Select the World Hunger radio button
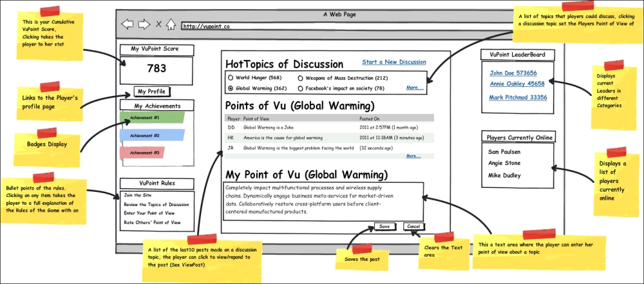This screenshot has height=284, width=644. [231, 78]
